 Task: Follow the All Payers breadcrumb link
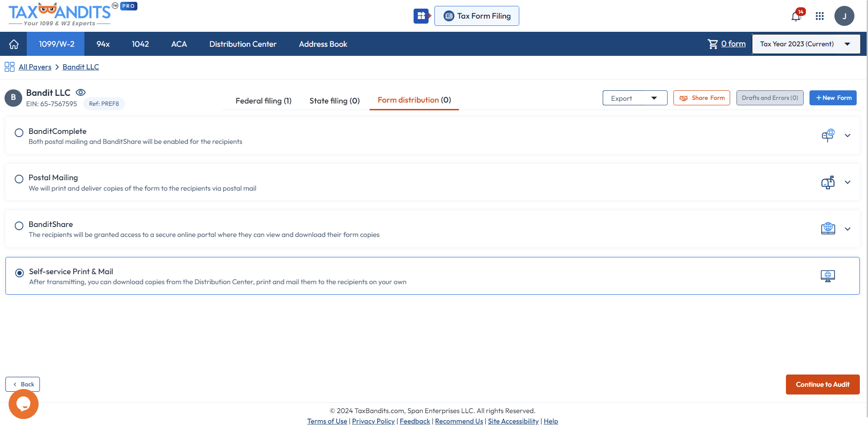point(35,67)
